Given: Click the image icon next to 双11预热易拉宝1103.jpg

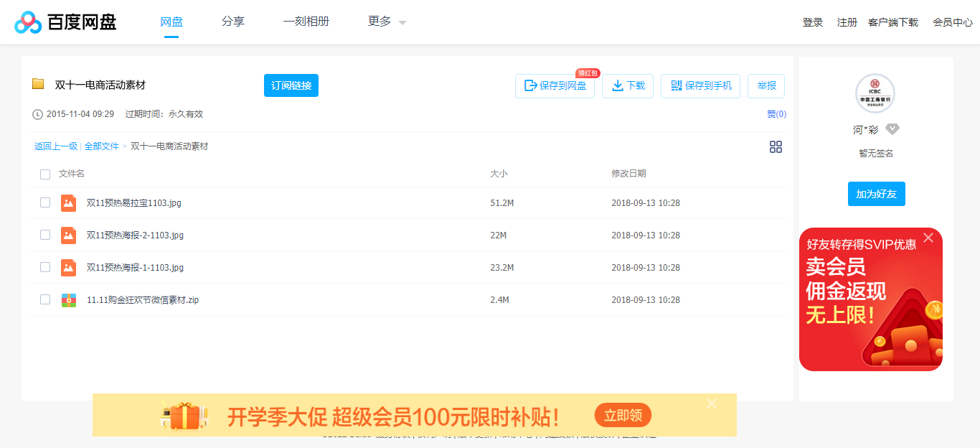Looking at the screenshot, I should (x=68, y=202).
